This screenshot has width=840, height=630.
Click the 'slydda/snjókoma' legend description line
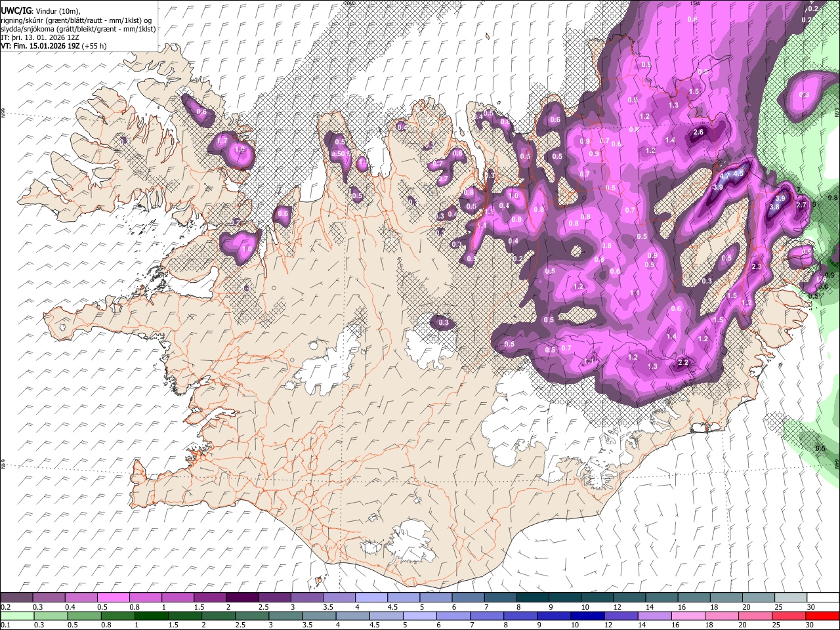click(79, 29)
